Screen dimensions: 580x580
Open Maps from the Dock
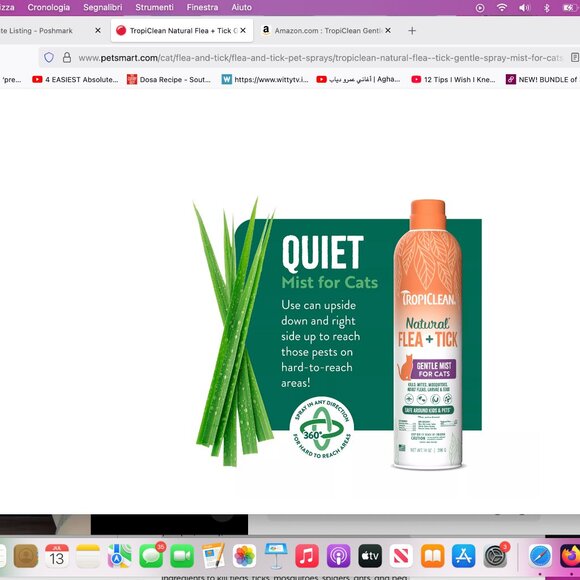[119, 556]
